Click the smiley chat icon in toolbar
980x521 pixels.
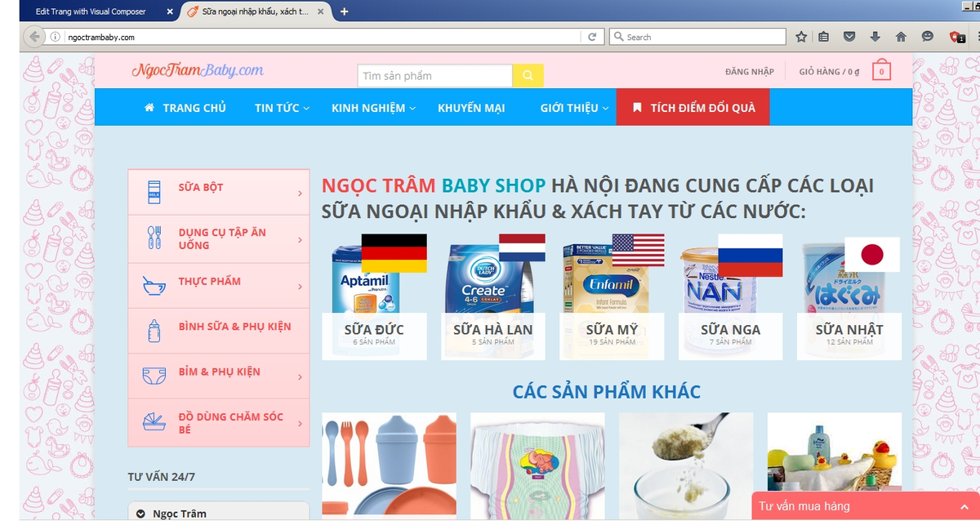[x=927, y=37]
